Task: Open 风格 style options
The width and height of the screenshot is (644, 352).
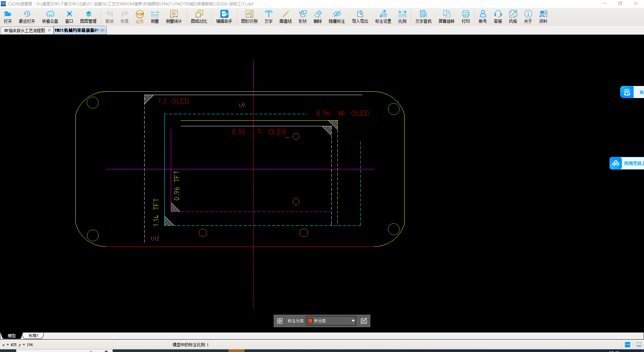Action: 513,16
